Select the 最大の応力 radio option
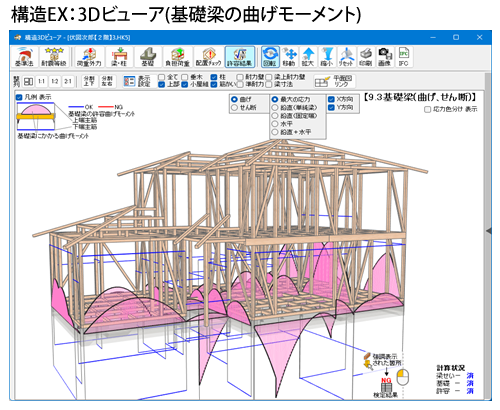The image size is (500, 410). pos(275,99)
